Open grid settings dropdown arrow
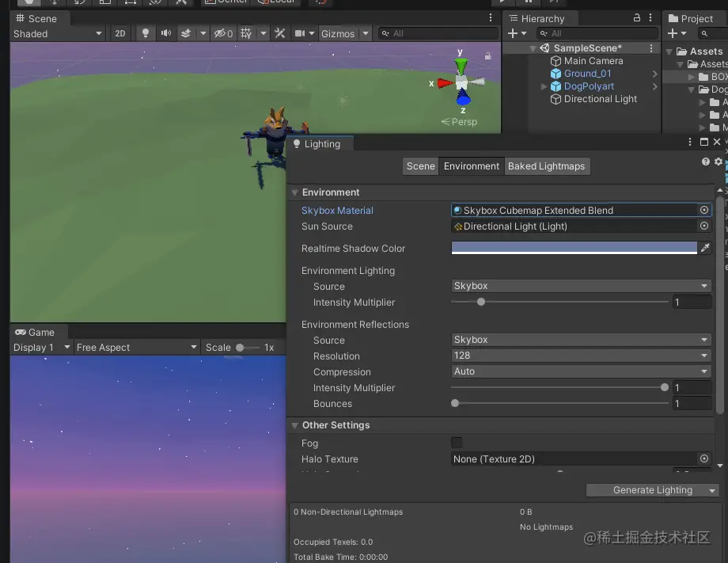This screenshot has height=563, width=728. (264, 33)
